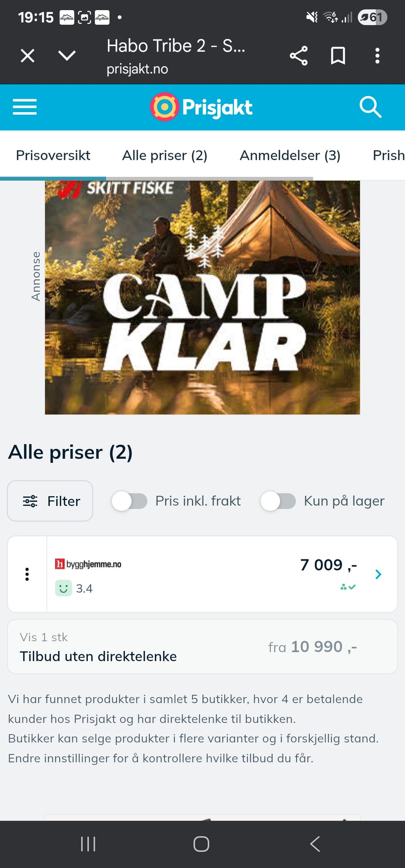Open browser three-dot overflow menu
The height and width of the screenshot is (868, 405).
point(377,56)
